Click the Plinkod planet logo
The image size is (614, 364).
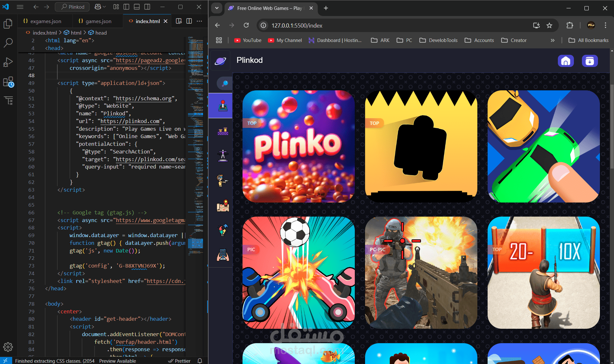[220, 61]
